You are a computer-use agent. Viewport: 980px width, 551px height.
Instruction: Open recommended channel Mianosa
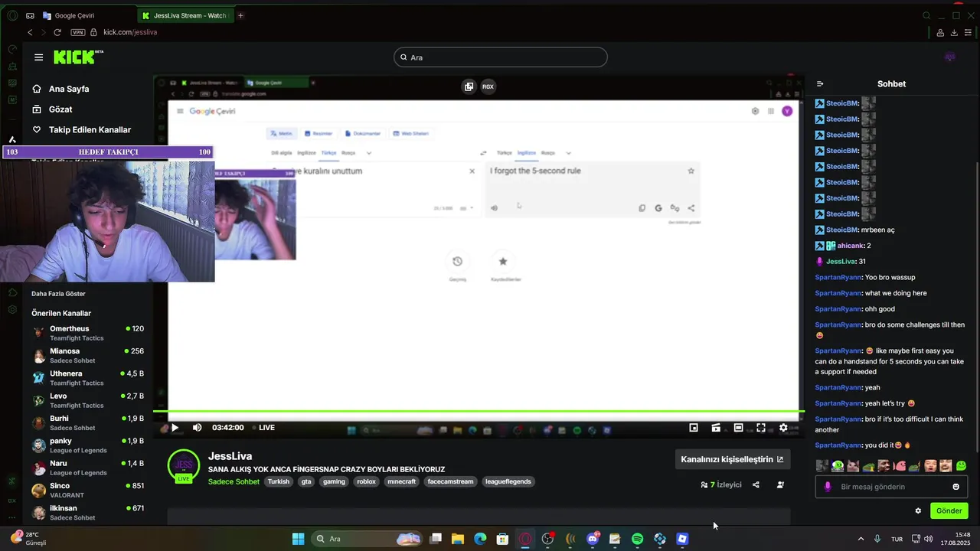point(87,355)
